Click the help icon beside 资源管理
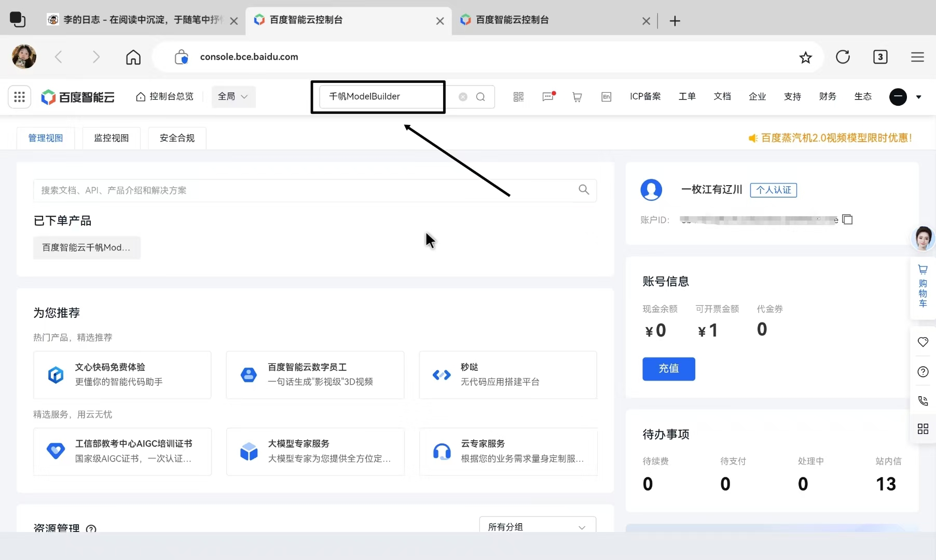 pyautogui.click(x=91, y=528)
